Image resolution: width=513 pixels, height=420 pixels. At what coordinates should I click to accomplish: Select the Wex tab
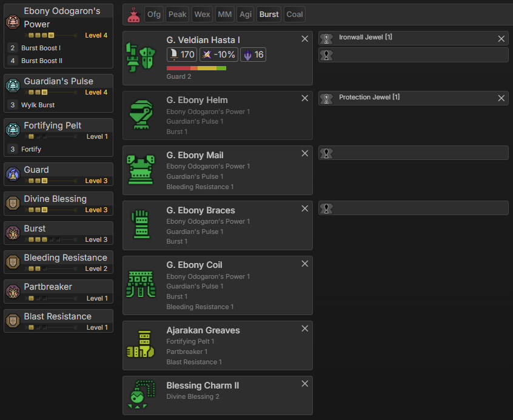pyautogui.click(x=202, y=15)
